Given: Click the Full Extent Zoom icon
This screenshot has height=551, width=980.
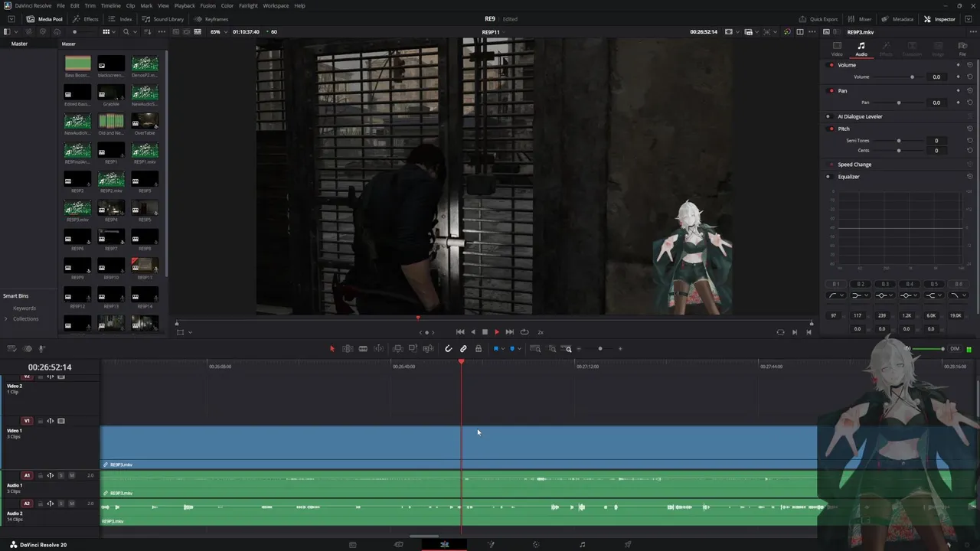Looking at the screenshot, I should coord(536,349).
